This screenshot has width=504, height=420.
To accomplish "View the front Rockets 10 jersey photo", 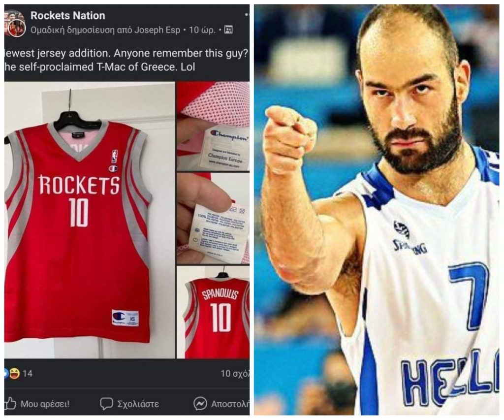I will click(x=90, y=220).
